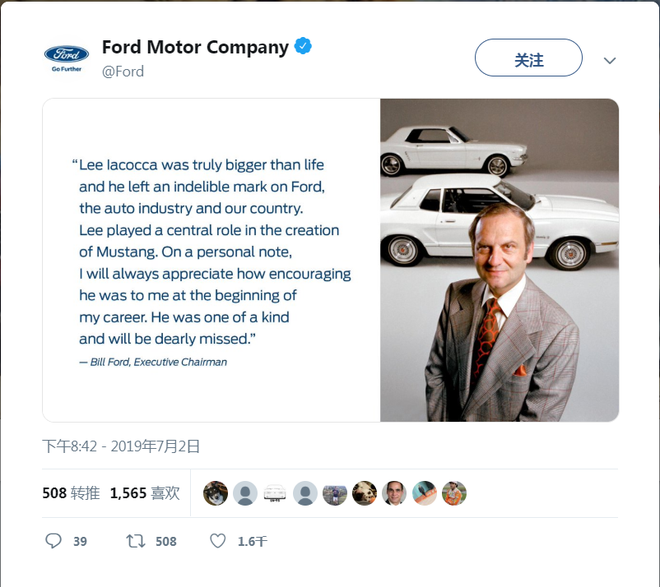Viewport: 660px width, 587px height.
Task: Open the dog avatar in likers list
Action: pyautogui.click(x=216, y=493)
